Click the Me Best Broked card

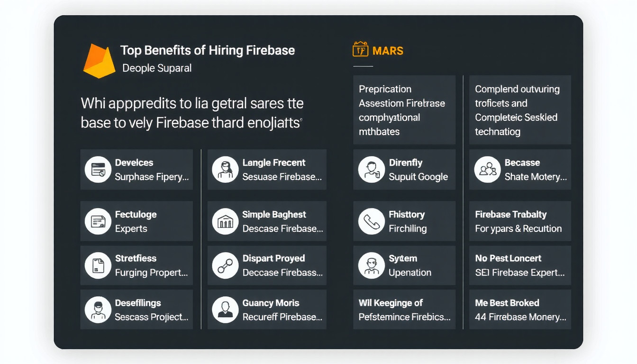coord(520,310)
